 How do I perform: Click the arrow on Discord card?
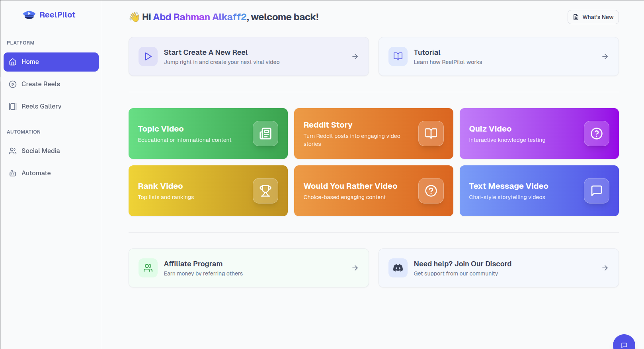click(605, 268)
